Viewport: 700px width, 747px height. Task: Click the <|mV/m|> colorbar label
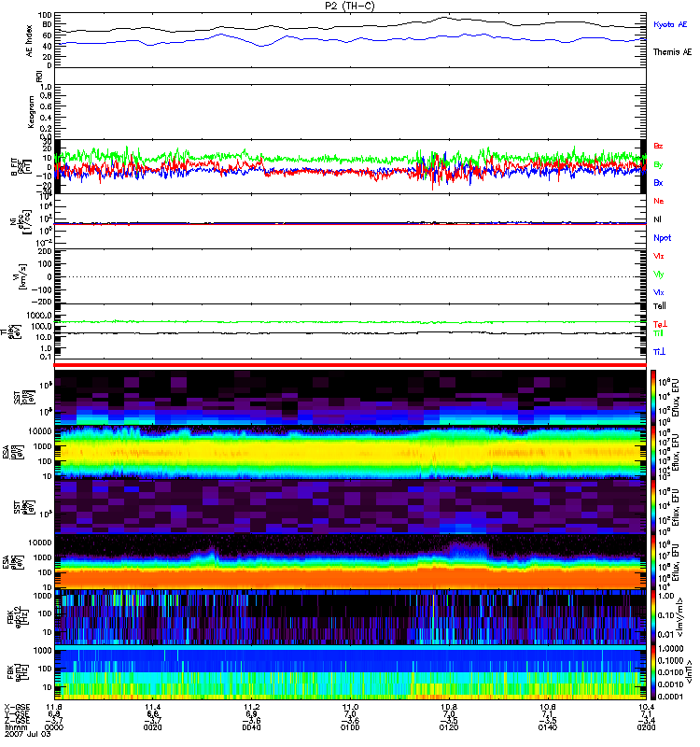680,617
